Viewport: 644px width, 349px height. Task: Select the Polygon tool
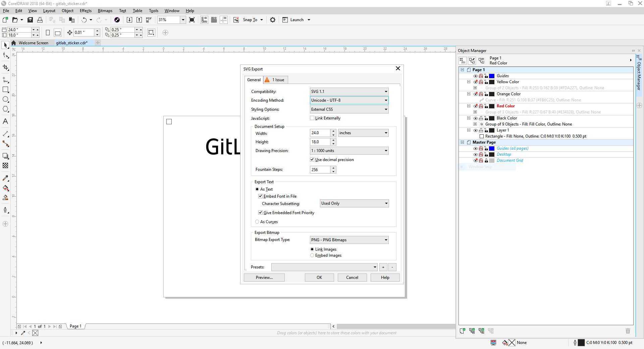click(x=5, y=109)
